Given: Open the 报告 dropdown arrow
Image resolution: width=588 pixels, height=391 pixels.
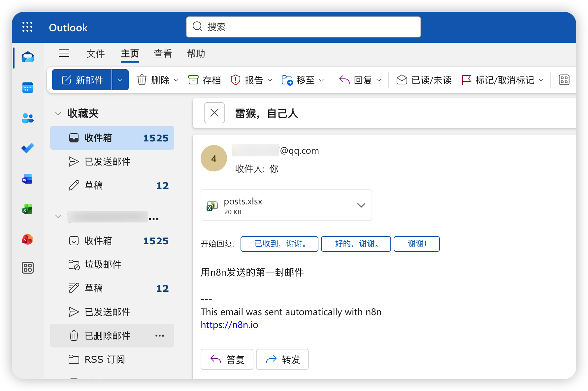Looking at the screenshot, I should click(270, 80).
